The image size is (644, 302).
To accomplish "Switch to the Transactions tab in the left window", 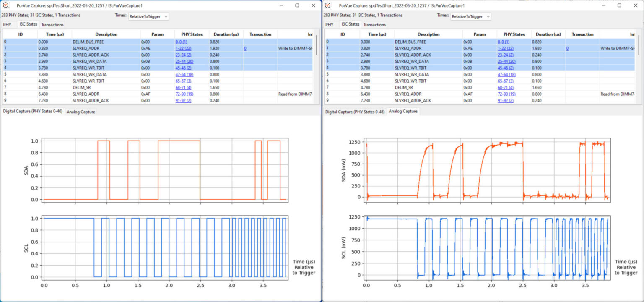I will point(52,24).
